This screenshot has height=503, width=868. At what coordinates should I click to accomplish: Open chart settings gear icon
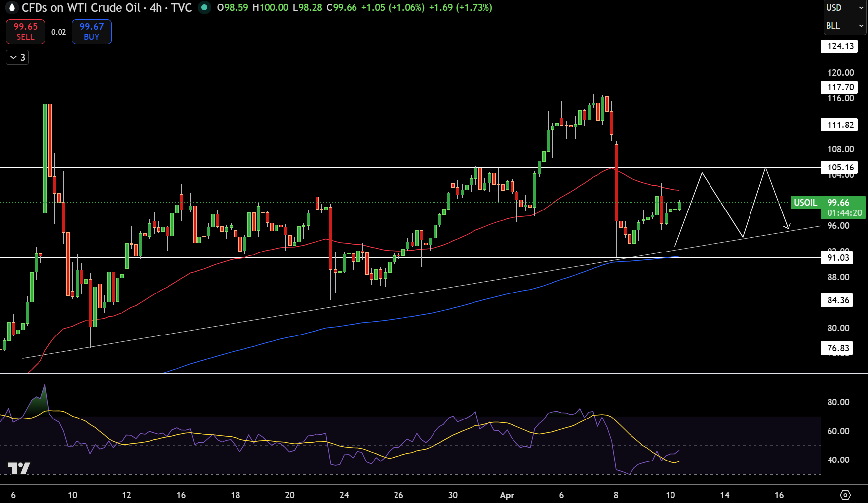click(x=845, y=495)
